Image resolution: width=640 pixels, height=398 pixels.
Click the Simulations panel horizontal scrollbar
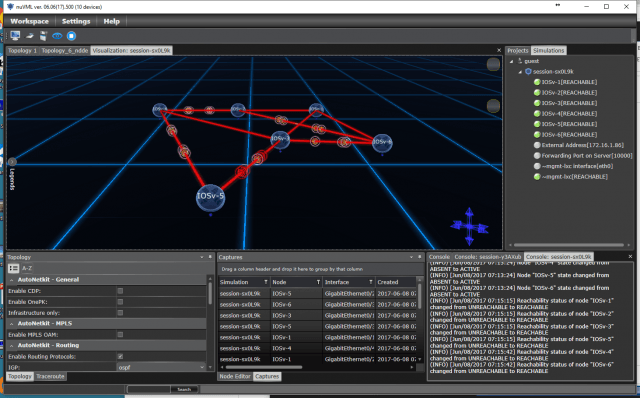[x=569, y=245]
